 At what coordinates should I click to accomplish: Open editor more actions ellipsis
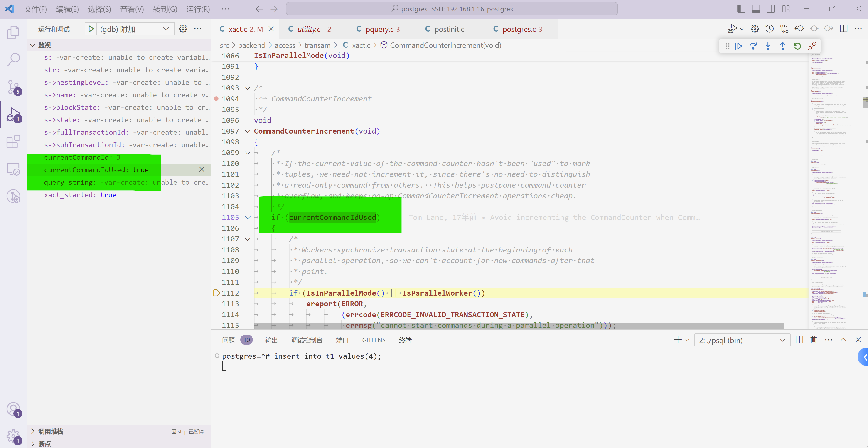858,29
